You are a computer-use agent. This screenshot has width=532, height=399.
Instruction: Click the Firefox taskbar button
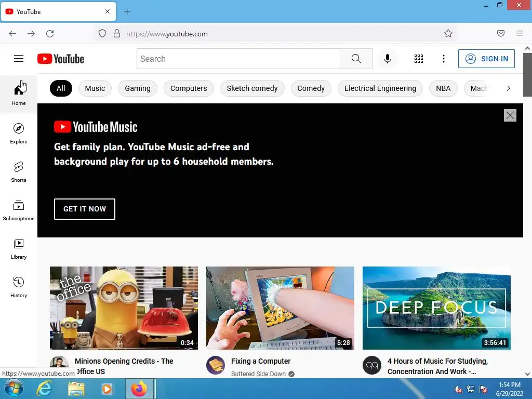coord(140,389)
